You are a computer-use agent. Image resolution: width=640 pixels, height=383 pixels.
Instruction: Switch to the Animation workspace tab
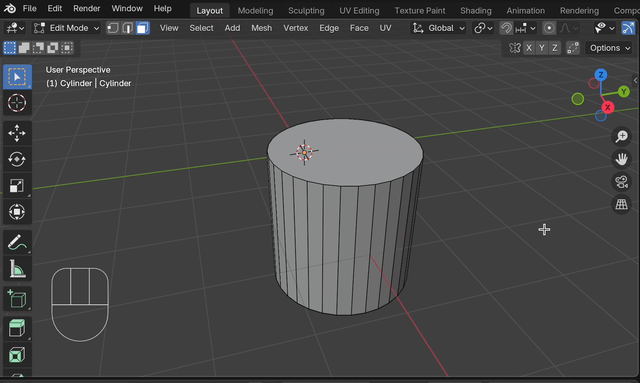[x=525, y=11]
